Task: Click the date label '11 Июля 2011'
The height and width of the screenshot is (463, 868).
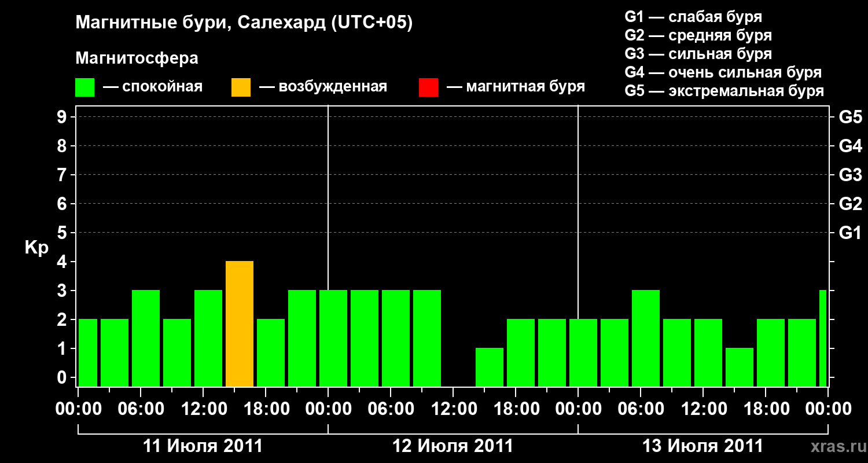Action: [203, 446]
